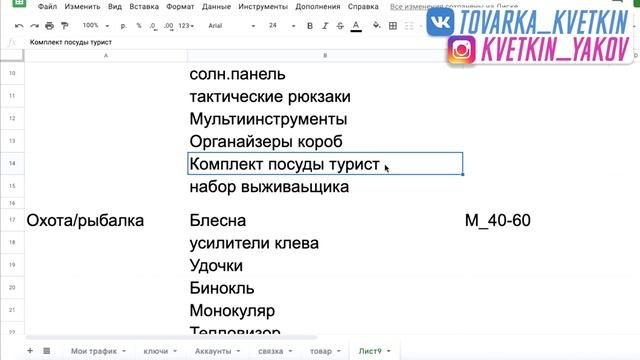Click the Redo arrow in the toolbar
Viewport: 640px width, 360px height.
[x=34, y=26]
